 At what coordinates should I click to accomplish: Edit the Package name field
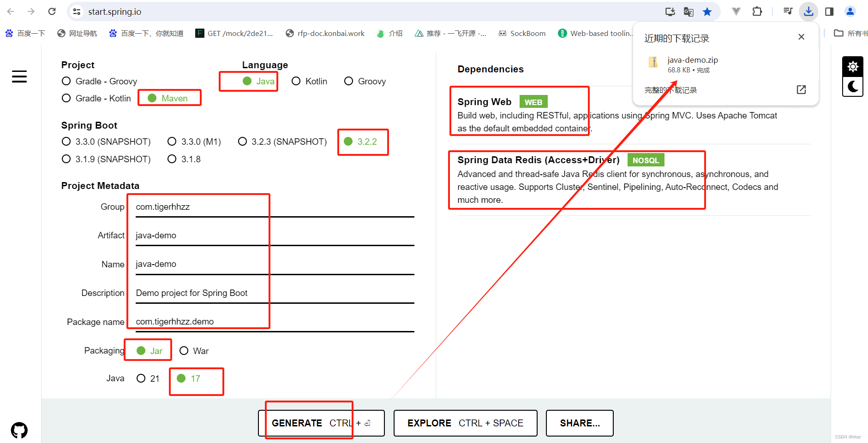point(275,322)
